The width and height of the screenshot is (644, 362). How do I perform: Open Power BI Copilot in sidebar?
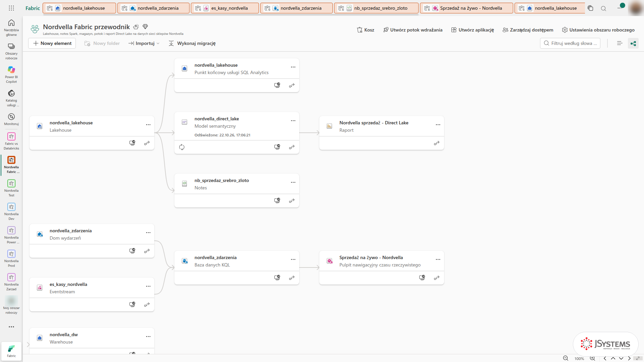(11, 74)
